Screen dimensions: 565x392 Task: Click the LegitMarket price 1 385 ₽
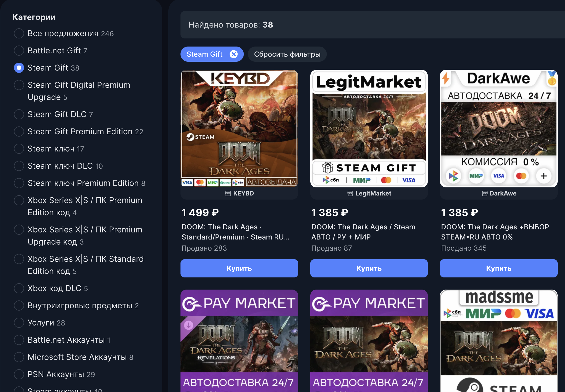click(x=330, y=213)
